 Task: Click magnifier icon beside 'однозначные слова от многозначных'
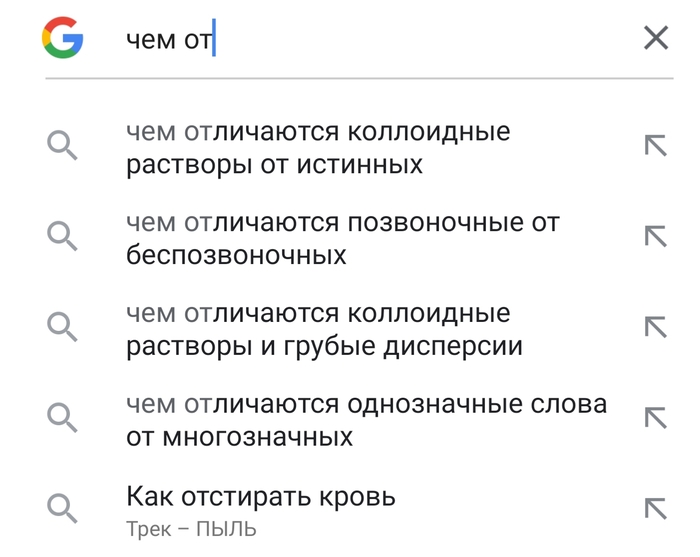coord(62,418)
